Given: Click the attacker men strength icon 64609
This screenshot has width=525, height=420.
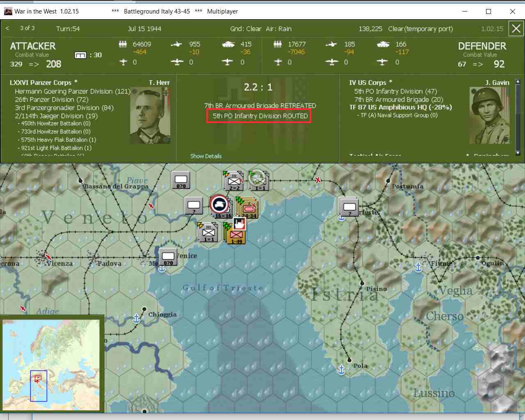Looking at the screenshot, I should coord(123,44).
